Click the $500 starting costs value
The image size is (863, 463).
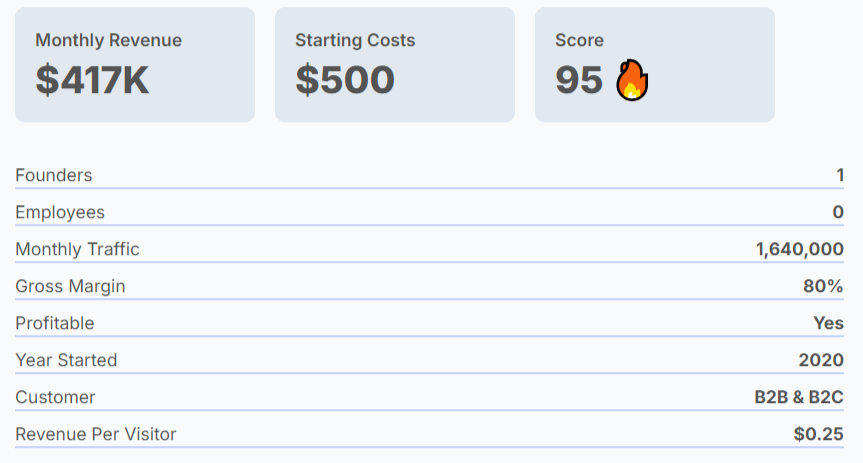345,80
